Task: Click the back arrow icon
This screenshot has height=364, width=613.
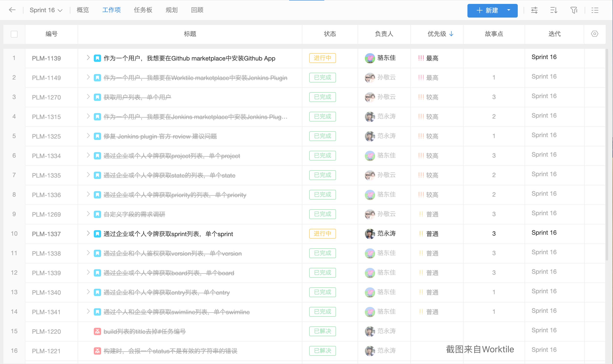Action: coord(12,10)
